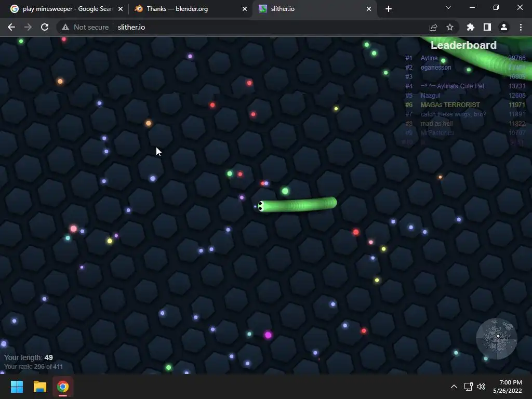Open a new tab with plus

point(389,9)
